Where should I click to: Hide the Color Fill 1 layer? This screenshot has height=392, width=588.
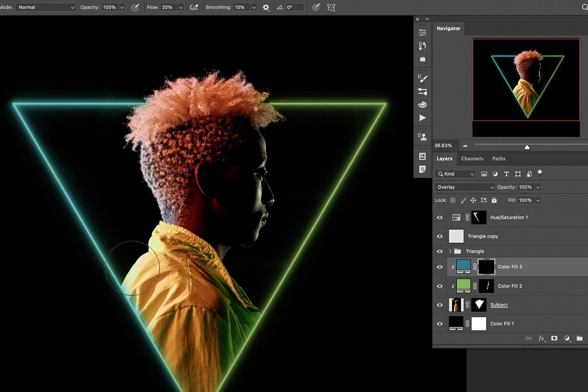(440, 323)
